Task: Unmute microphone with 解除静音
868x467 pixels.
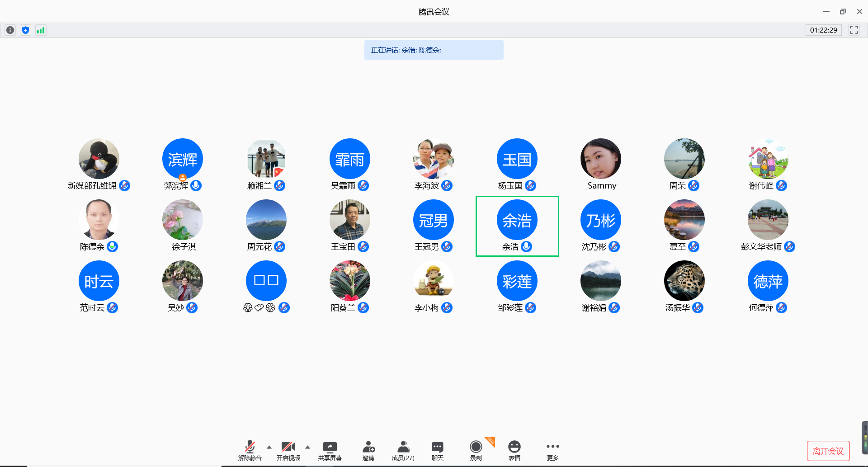Action: coord(250,451)
